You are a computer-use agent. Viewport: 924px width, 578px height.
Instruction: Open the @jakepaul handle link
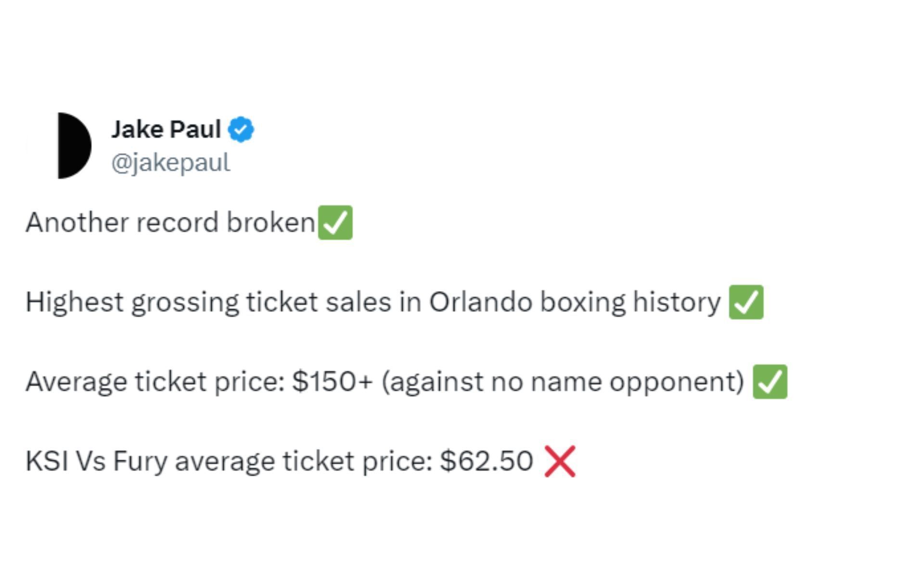tap(170, 162)
